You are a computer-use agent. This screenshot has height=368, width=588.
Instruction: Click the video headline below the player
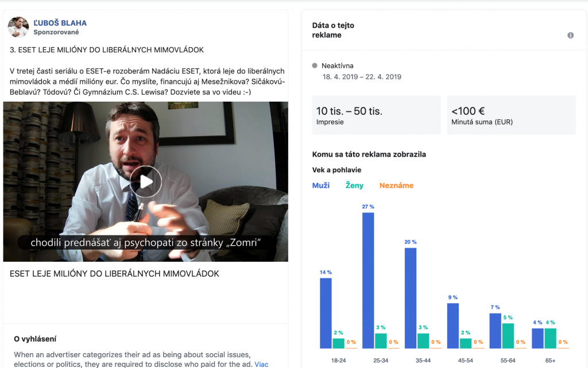tap(114, 274)
